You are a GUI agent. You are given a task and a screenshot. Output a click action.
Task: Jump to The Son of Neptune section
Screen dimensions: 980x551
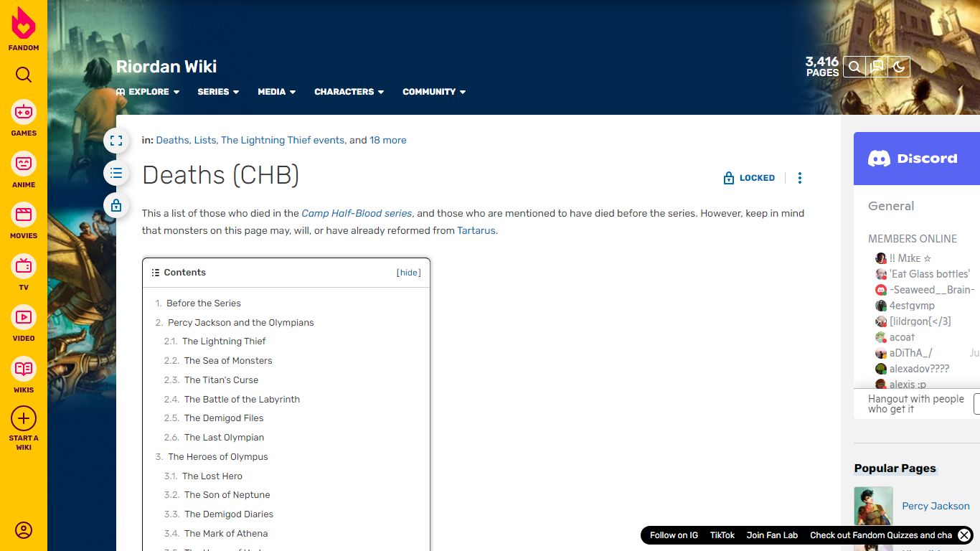pos(227,494)
